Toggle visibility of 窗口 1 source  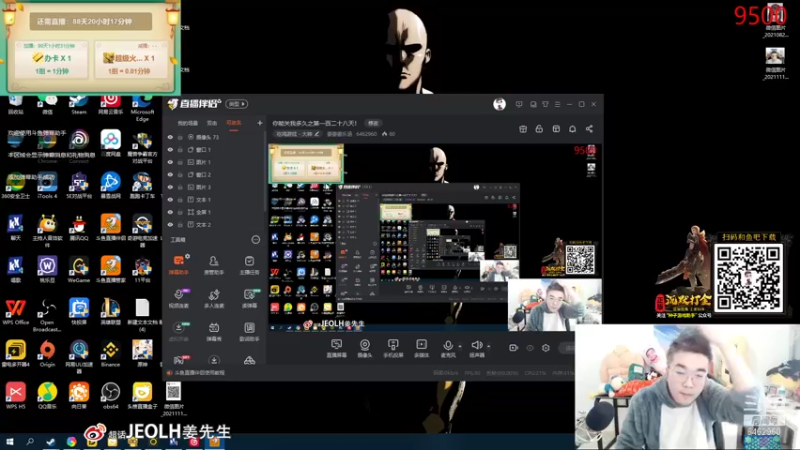coord(170,149)
